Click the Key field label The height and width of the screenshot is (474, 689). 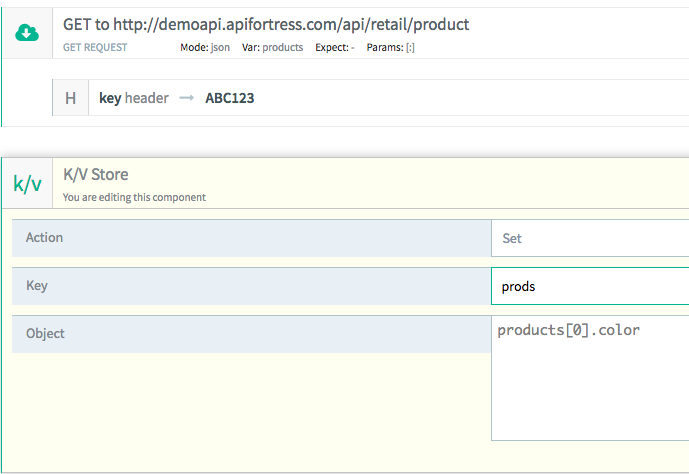pyautogui.click(x=37, y=286)
